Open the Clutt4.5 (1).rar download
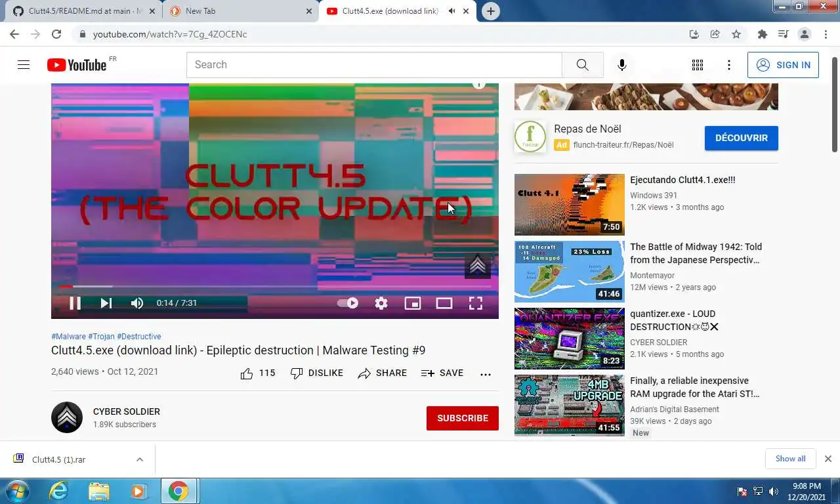 pos(59,459)
